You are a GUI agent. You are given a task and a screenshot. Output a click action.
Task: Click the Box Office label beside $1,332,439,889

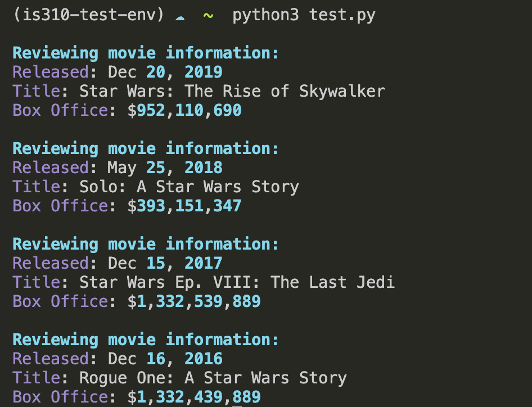pyautogui.click(x=60, y=397)
